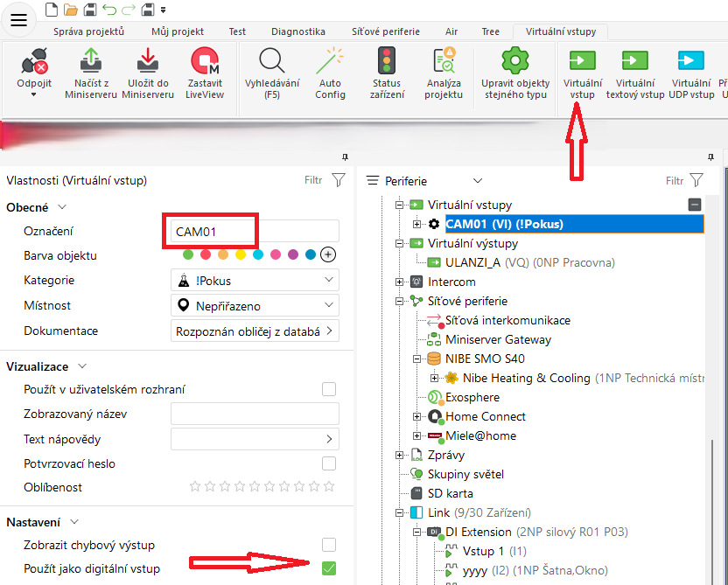Click the Odpojit disconnect icon
Image resolution: width=728 pixels, height=585 pixels.
34,64
